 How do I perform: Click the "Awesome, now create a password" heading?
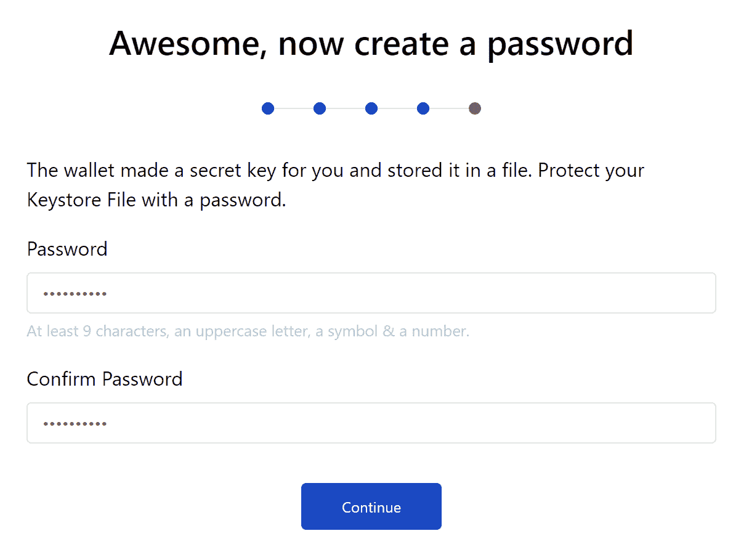[371, 43]
